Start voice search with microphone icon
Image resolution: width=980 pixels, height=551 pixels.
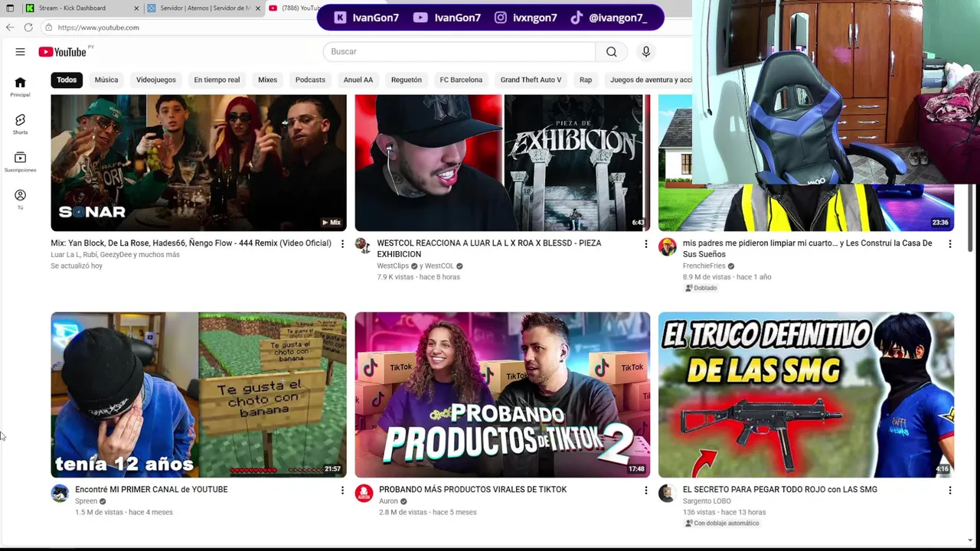pos(646,52)
